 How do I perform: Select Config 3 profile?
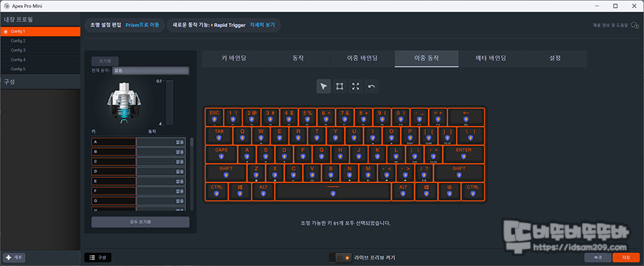pyautogui.click(x=40, y=51)
